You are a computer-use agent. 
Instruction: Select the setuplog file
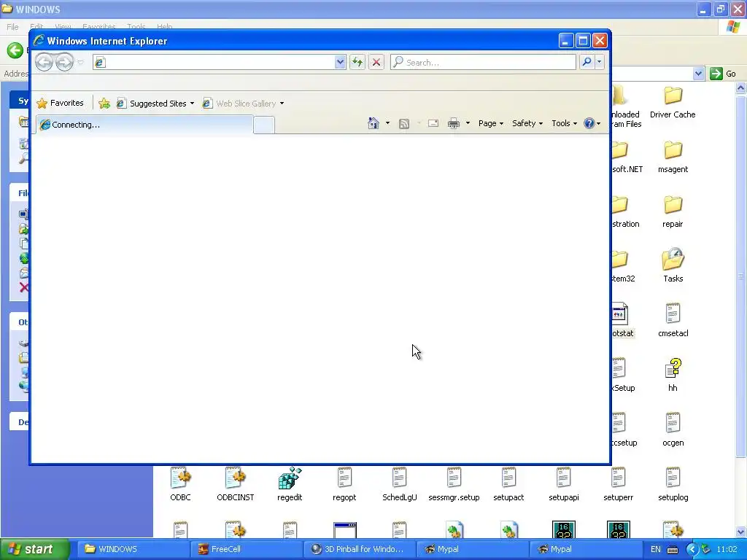(673, 485)
